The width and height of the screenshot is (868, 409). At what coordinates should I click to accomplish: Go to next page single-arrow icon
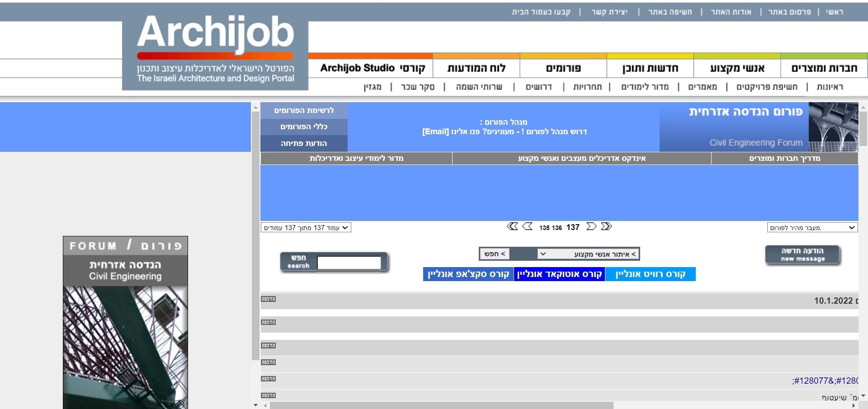(x=591, y=226)
